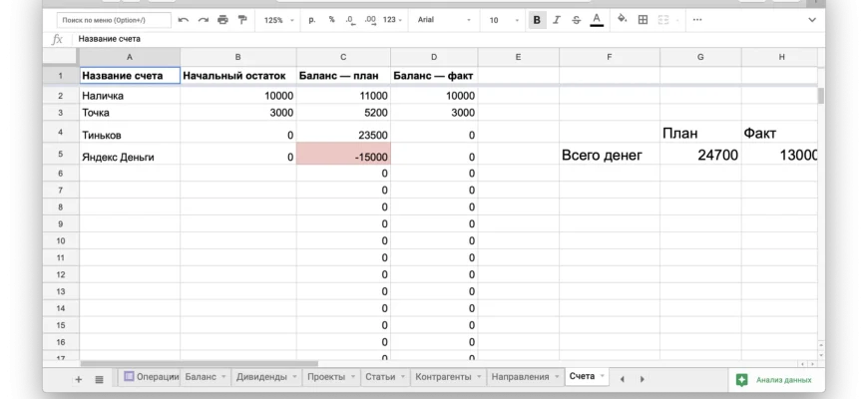Open the 125% zoom dropdown
The height and width of the screenshot is (399, 868).
pyautogui.click(x=278, y=20)
